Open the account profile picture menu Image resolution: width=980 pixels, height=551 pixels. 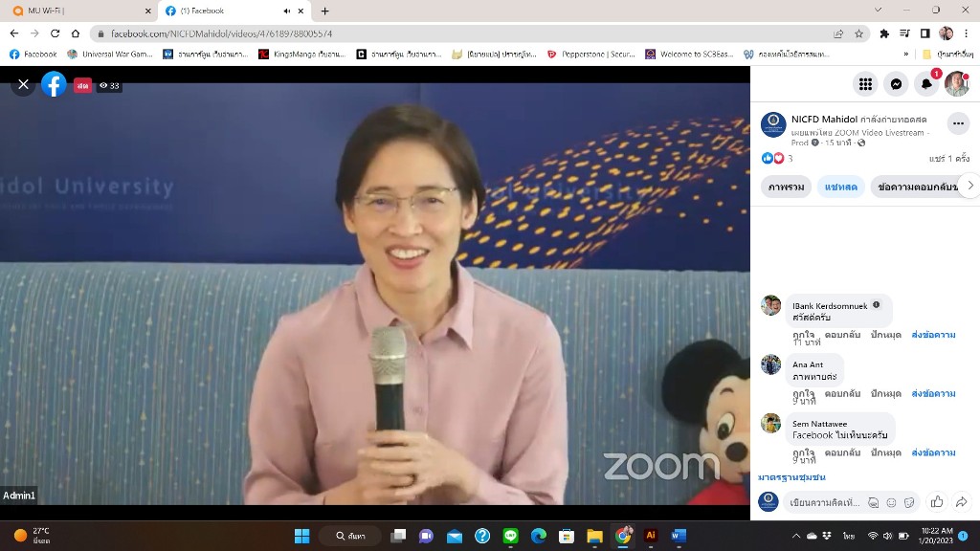click(x=957, y=84)
